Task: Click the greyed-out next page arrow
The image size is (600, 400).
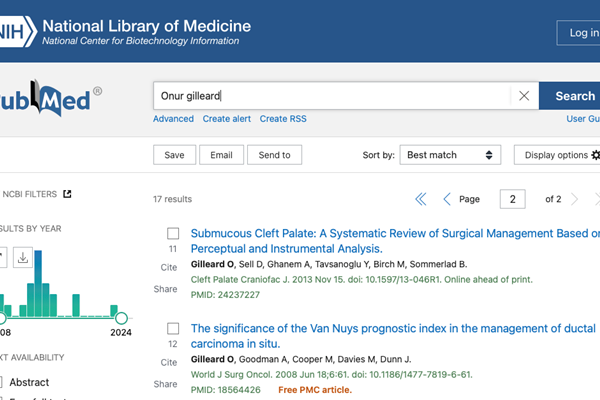Action: pyautogui.click(x=574, y=199)
